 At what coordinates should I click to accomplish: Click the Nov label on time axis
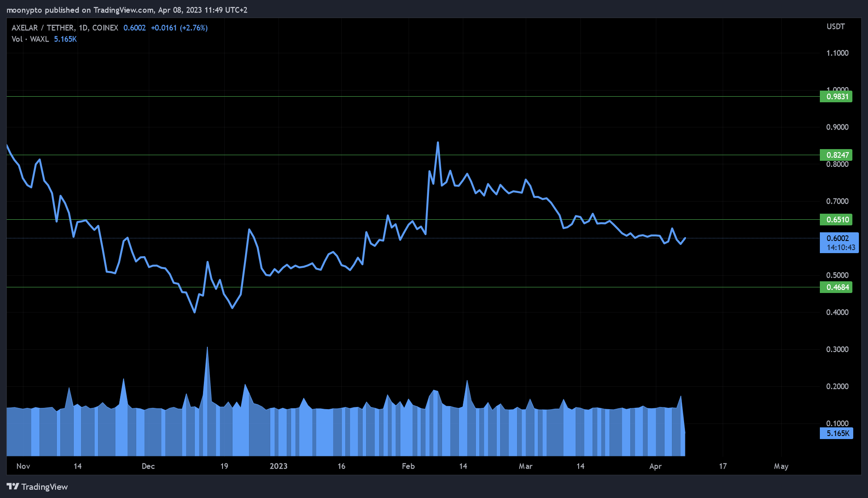[x=23, y=466]
